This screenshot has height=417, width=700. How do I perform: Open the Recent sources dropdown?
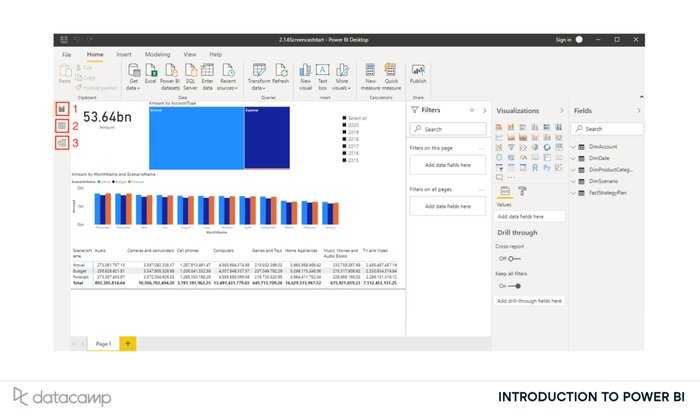point(228,77)
